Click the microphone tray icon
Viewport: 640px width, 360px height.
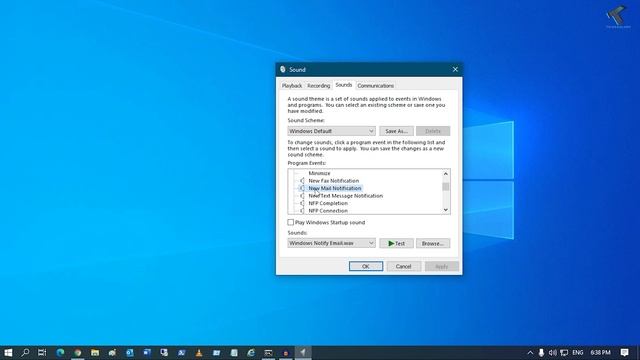click(x=541, y=353)
